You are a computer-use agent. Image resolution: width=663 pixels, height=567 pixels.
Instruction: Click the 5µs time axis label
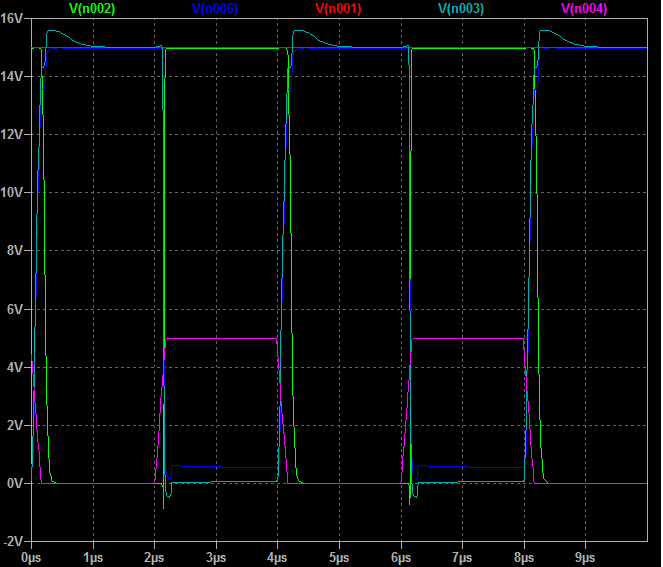(x=339, y=558)
